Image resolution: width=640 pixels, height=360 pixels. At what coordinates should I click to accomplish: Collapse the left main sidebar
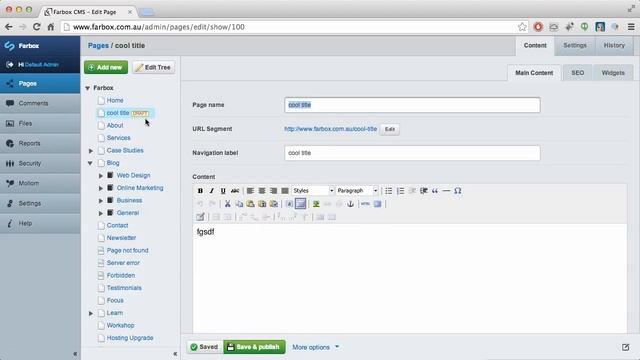[75, 353]
